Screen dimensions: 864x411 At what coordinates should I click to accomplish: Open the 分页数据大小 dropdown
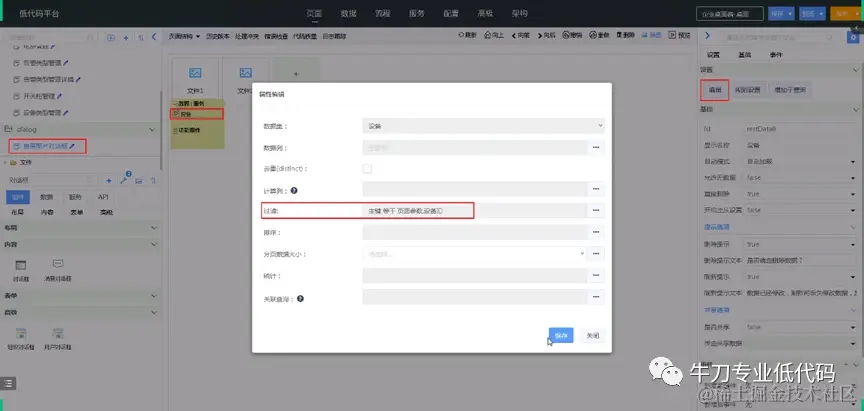click(474, 253)
